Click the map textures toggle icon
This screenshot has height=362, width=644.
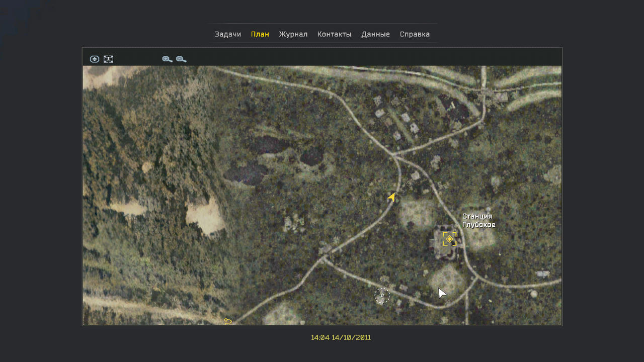click(95, 59)
